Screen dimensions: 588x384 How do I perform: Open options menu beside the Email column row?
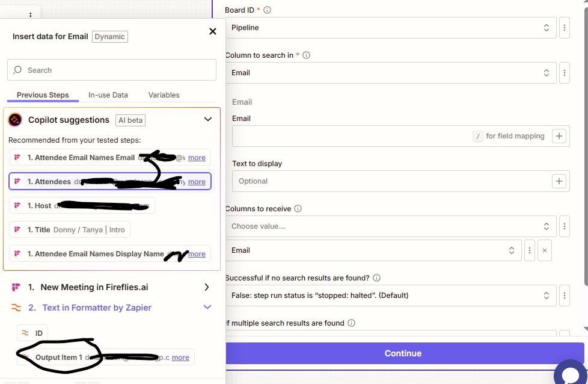click(x=530, y=250)
